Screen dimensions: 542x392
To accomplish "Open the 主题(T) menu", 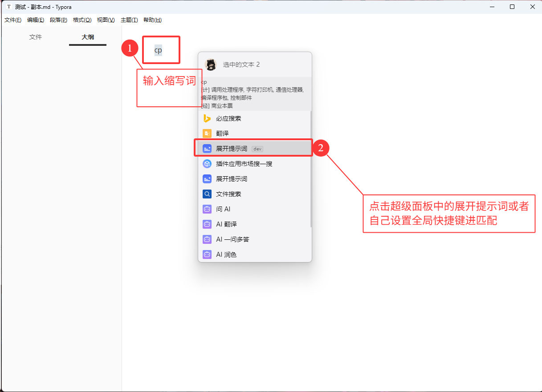I will [x=129, y=20].
